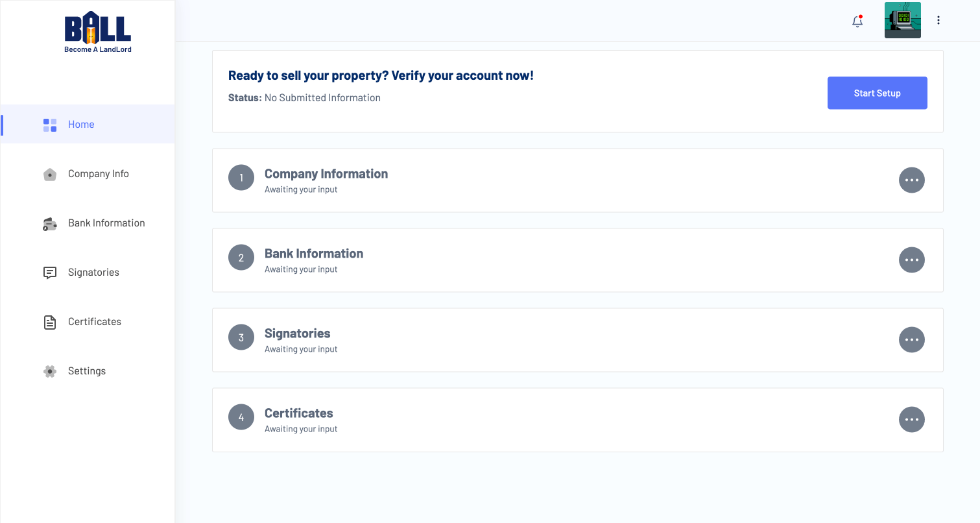Click the Certificates document icon
980x523 pixels.
click(x=50, y=322)
